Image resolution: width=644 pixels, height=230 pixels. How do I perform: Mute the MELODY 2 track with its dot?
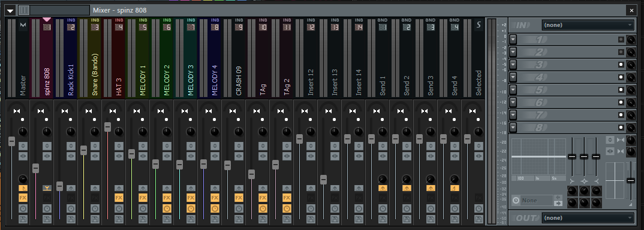[166, 120]
